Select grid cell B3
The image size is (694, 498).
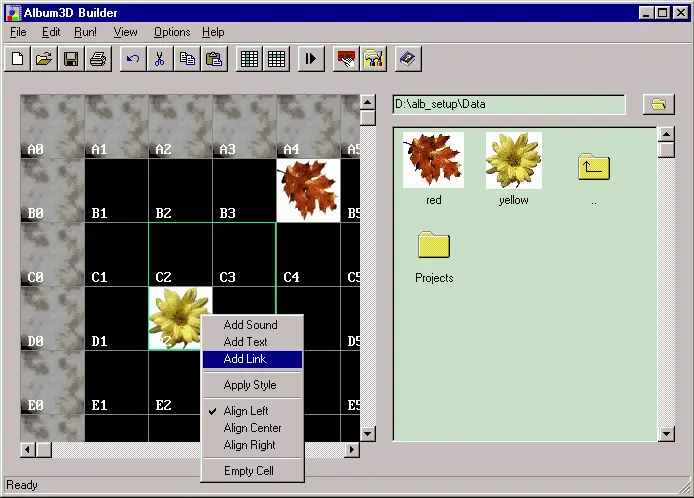pos(244,190)
